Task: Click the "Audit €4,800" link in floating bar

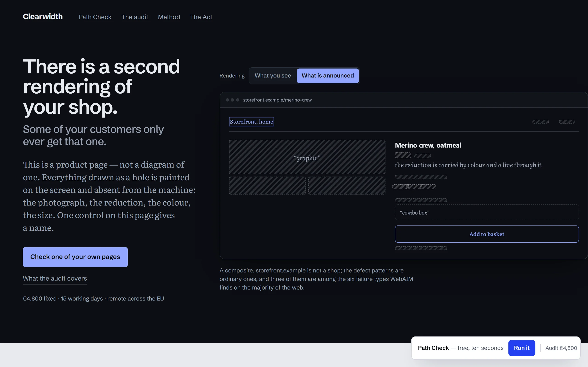Action: pos(561,348)
